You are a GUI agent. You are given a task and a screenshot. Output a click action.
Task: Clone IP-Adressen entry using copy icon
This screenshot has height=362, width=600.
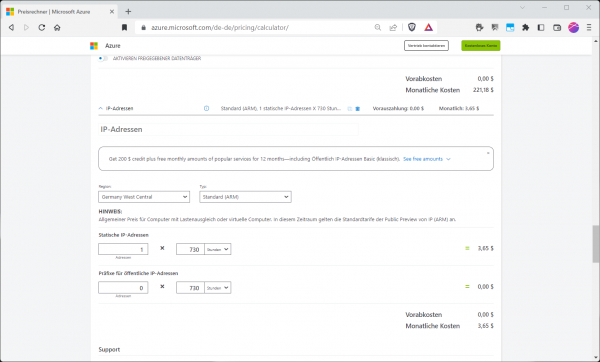pos(349,109)
